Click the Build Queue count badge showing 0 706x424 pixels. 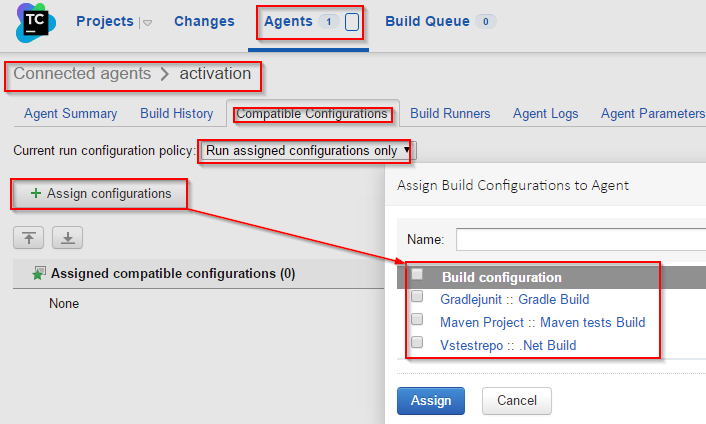485,21
